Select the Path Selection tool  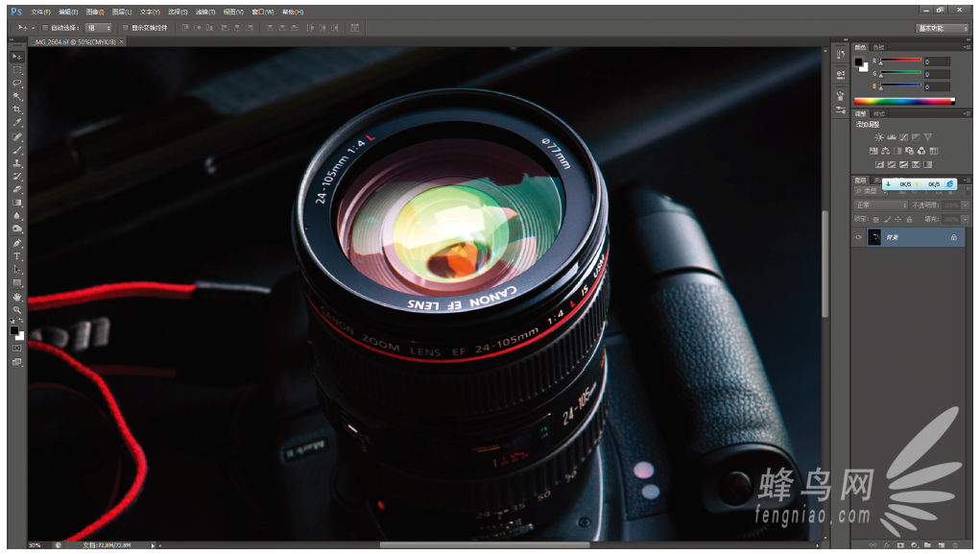click(17, 270)
